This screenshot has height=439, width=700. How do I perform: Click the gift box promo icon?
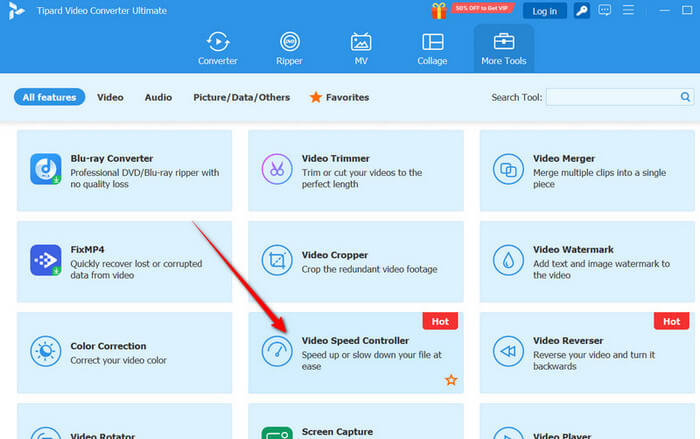coord(439,11)
